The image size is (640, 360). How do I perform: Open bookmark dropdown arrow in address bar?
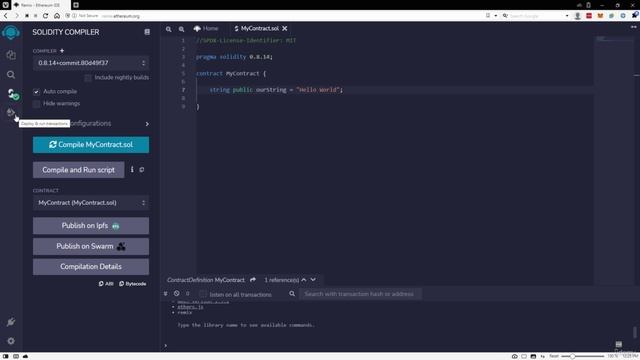coord(496,16)
